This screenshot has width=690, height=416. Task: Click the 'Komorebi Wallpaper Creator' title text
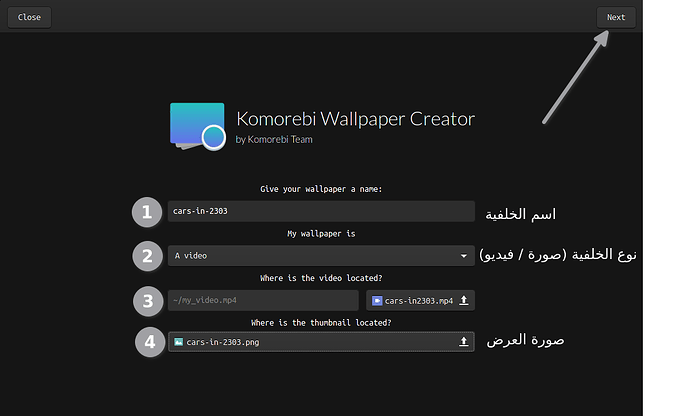[356, 119]
